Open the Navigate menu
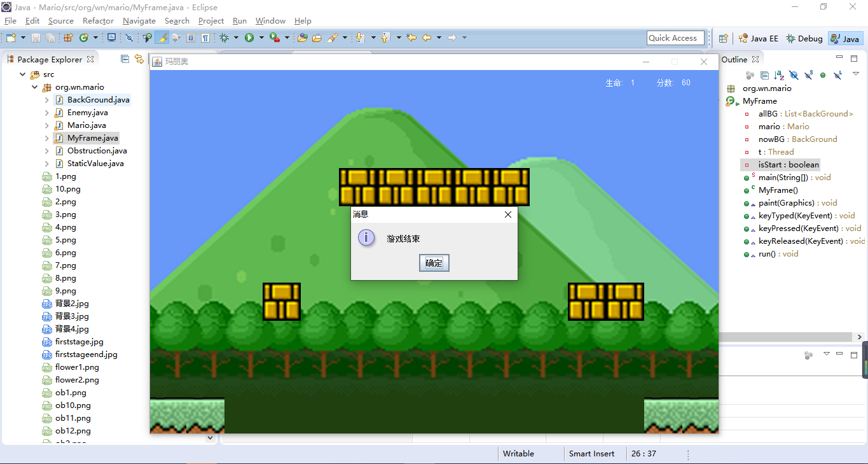 pos(139,20)
